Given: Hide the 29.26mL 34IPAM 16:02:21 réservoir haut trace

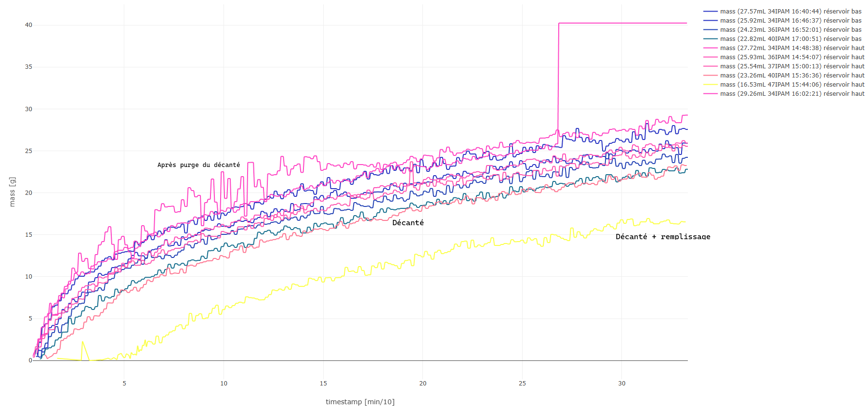Looking at the screenshot, I should pyautogui.click(x=792, y=94).
